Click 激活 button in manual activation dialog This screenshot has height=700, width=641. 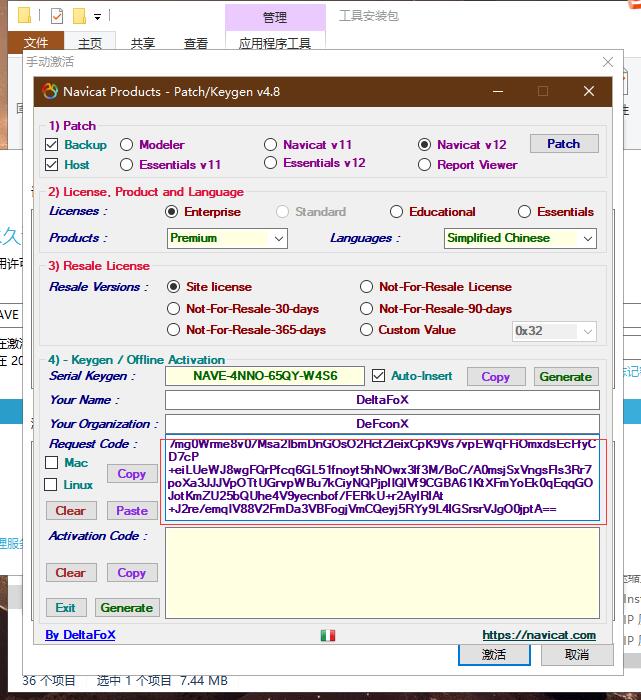(x=494, y=655)
